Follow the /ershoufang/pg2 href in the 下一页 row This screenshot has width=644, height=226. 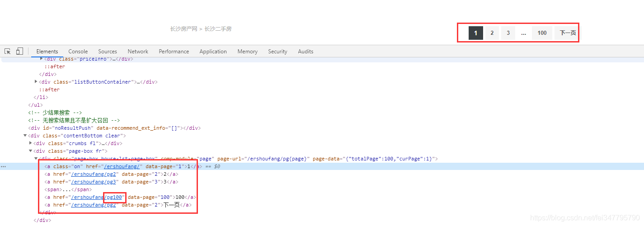pyautogui.click(x=94, y=205)
